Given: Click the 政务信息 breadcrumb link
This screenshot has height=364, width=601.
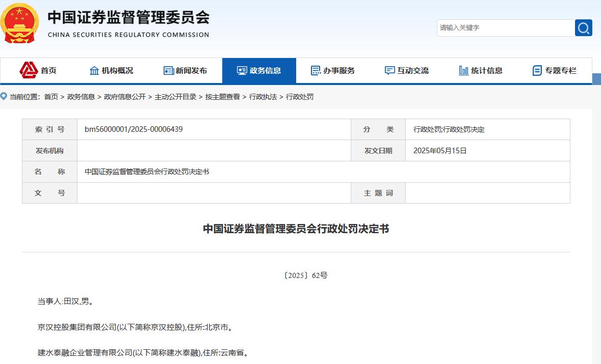Looking at the screenshot, I should click(x=81, y=97).
